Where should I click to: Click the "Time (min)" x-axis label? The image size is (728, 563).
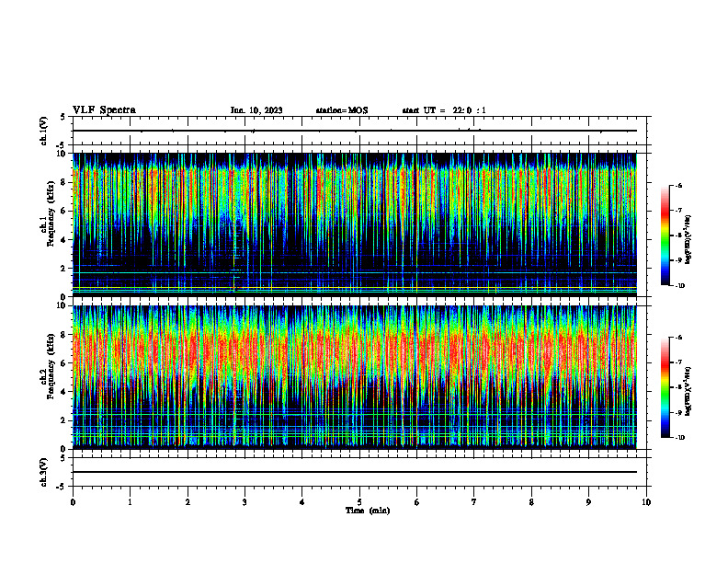click(368, 511)
